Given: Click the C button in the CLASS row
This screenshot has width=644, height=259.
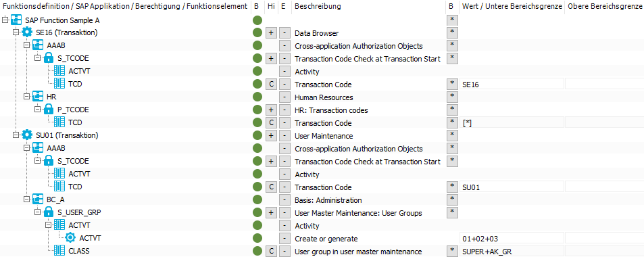Looking at the screenshot, I should pos(271,251).
